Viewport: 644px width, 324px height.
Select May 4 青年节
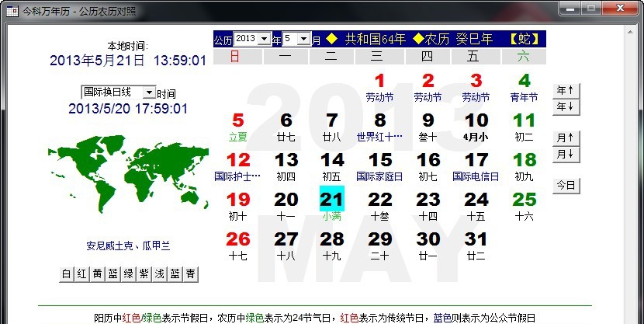click(524, 88)
